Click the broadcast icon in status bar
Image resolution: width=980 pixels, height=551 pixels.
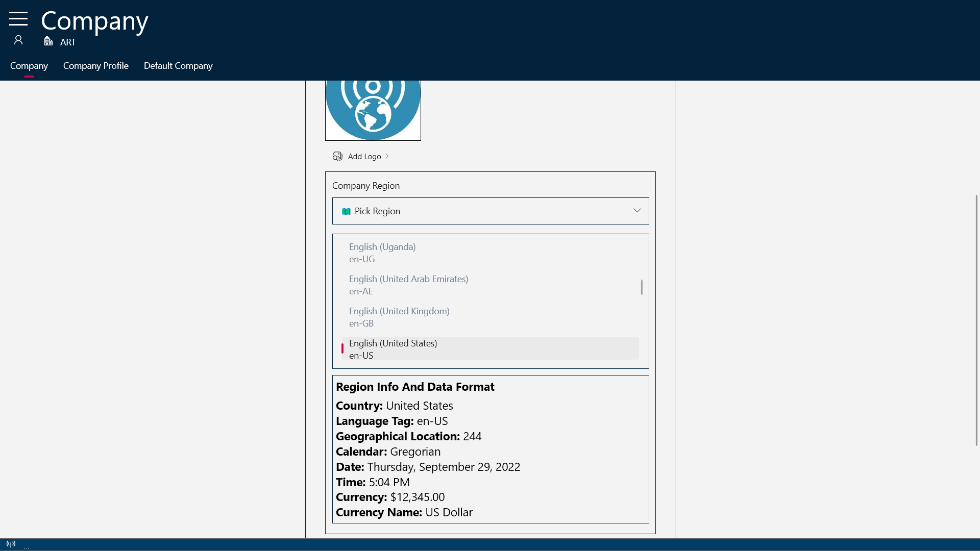coord(11,544)
